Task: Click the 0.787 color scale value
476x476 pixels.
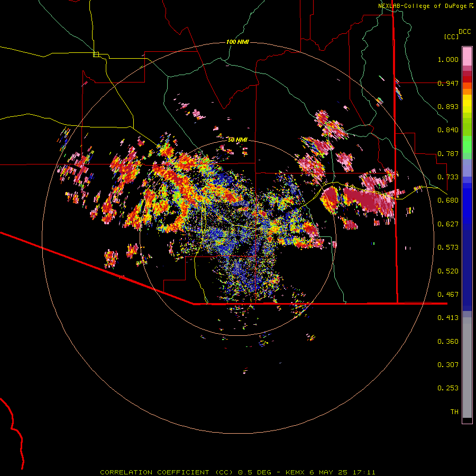Action: point(448,153)
